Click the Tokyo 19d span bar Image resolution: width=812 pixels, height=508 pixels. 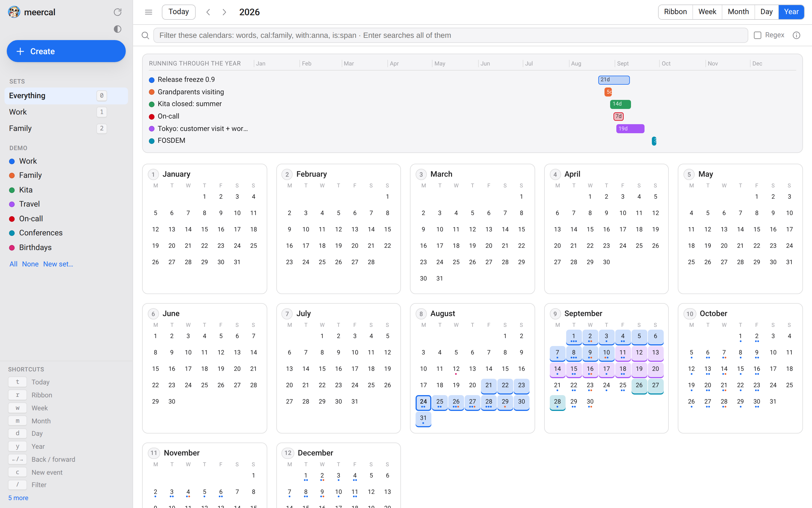[630, 129]
